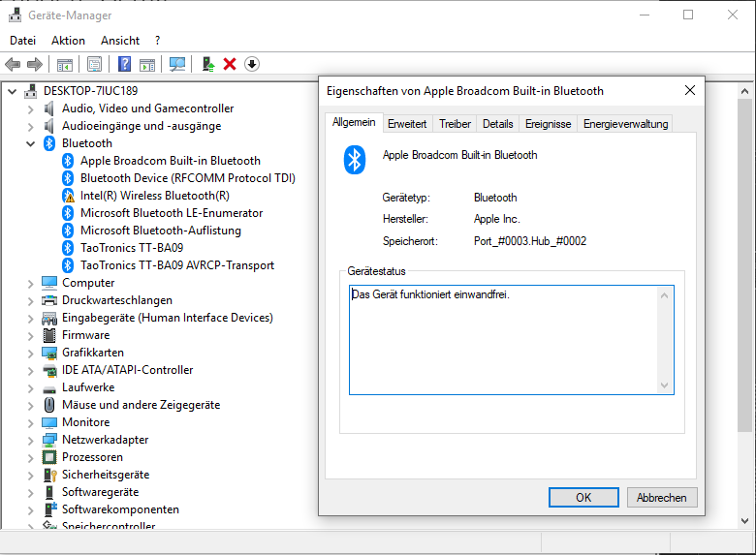756x555 pixels.
Task: Click the Sicherheitsgeräte key icon
Action: point(49,475)
